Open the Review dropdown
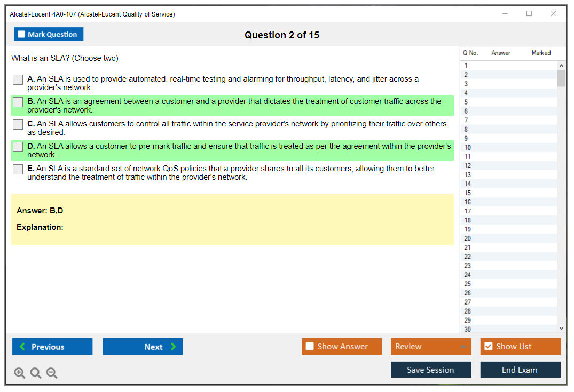Screen dimensions: 574x392 [431, 347]
